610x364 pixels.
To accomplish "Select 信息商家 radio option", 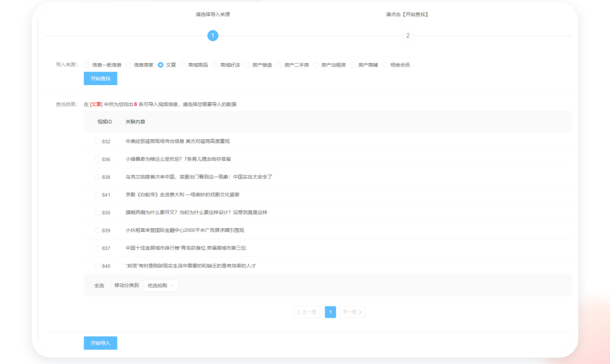I will pyautogui.click(x=129, y=65).
